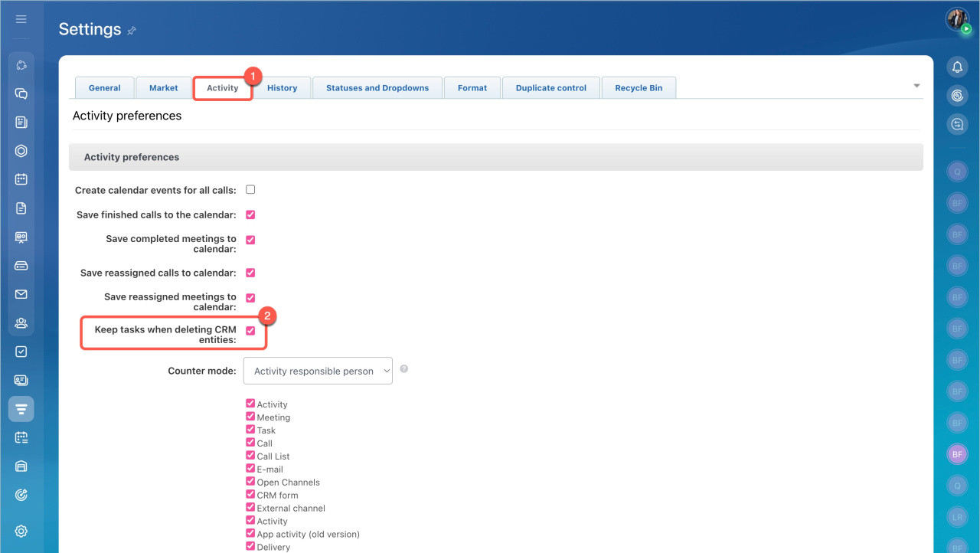The width and height of the screenshot is (980, 553).
Task: Select the Activity tab
Action: pos(223,88)
